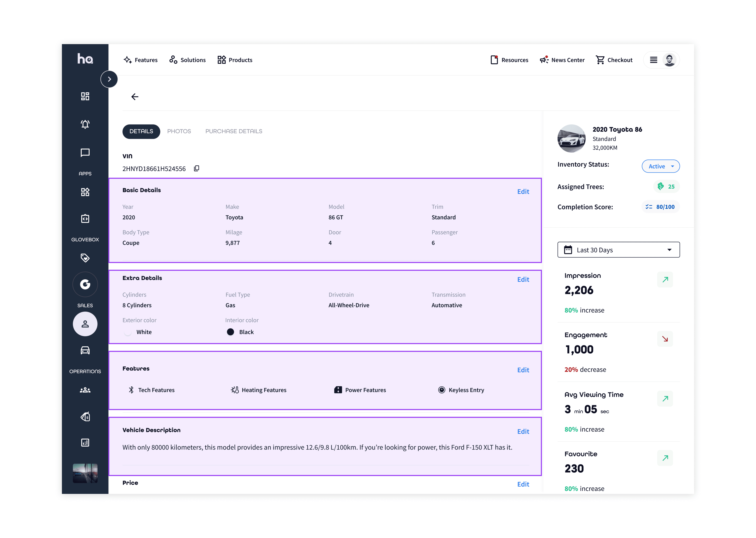Expand the sidebar with the chevron button
Screen dimensions: 756x538
pos(109,79)
